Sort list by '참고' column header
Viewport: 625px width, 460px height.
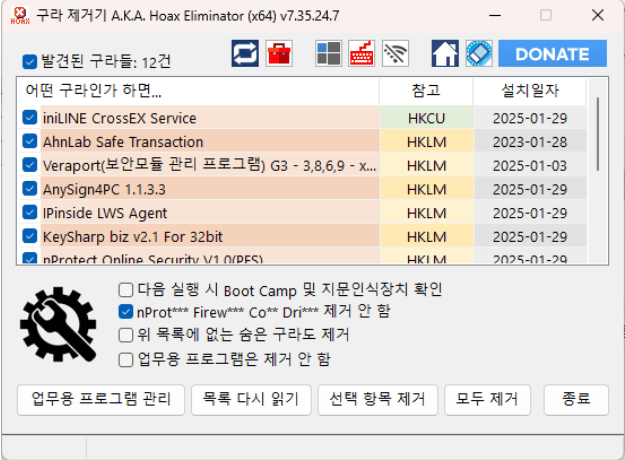coord(426,91)
